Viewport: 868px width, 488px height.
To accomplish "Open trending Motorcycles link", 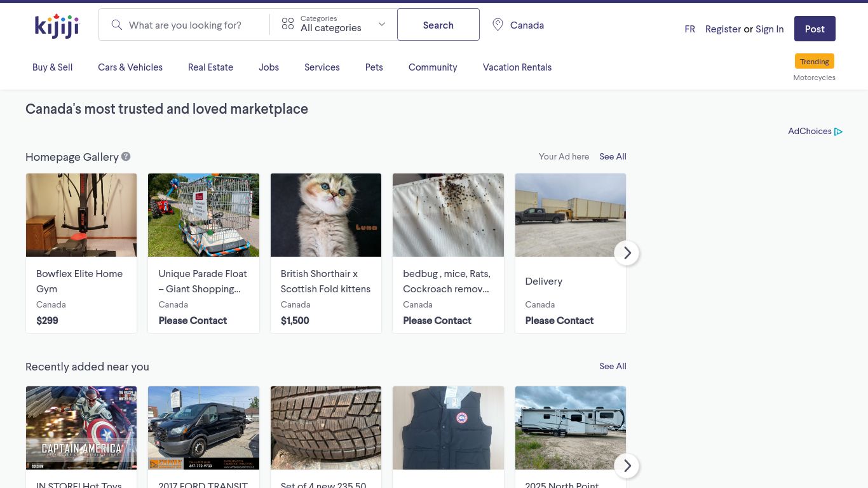I will click(x=814, y=78).
